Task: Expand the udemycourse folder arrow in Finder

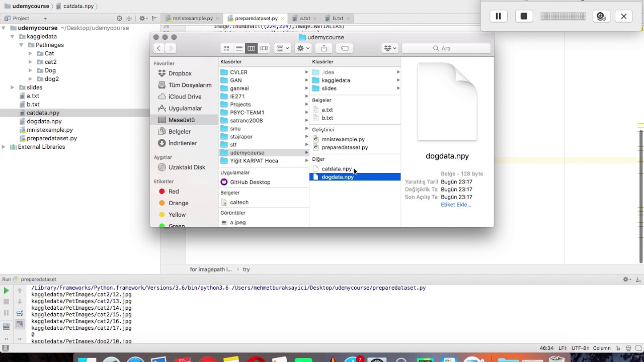Action: (306, 153)
